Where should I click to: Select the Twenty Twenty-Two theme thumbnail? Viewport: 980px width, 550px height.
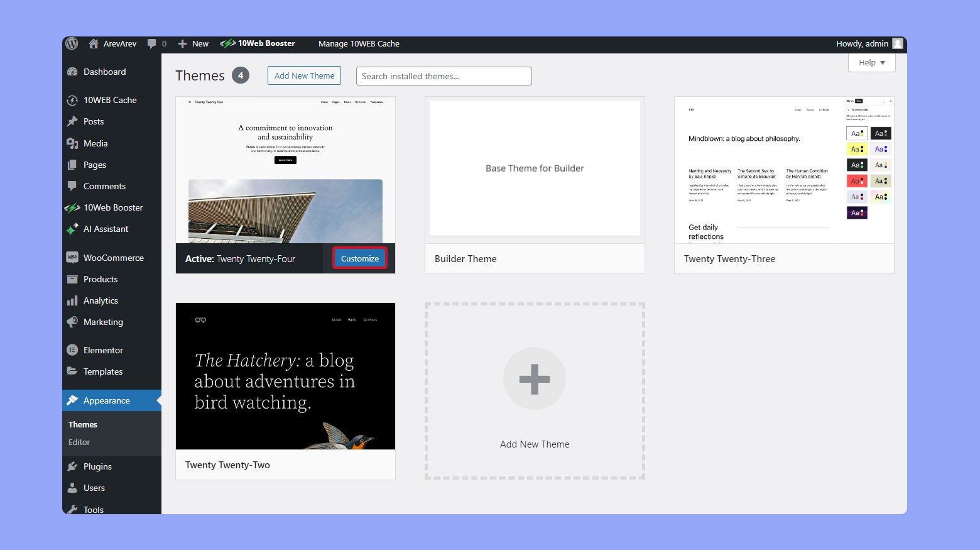click(x=285, y=376)
